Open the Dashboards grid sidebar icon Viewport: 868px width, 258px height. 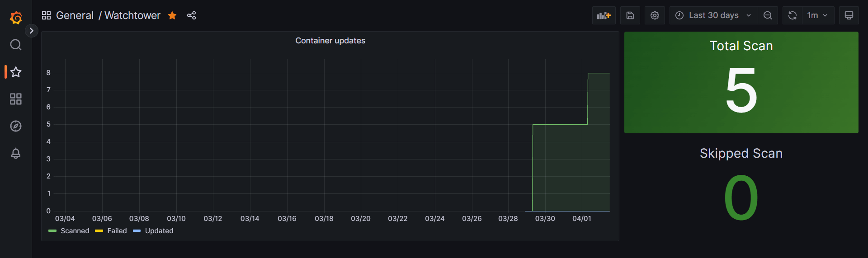pyautogui.click(x=16, y=99)
